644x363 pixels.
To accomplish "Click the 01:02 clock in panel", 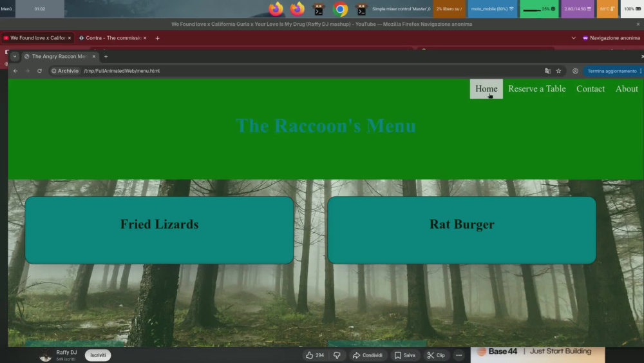I will coord(40,8).
